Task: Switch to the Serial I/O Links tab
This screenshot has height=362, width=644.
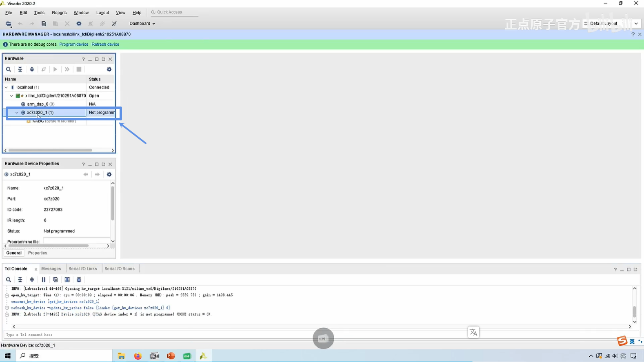Action: pyautogui.click(x=83, y=269)
